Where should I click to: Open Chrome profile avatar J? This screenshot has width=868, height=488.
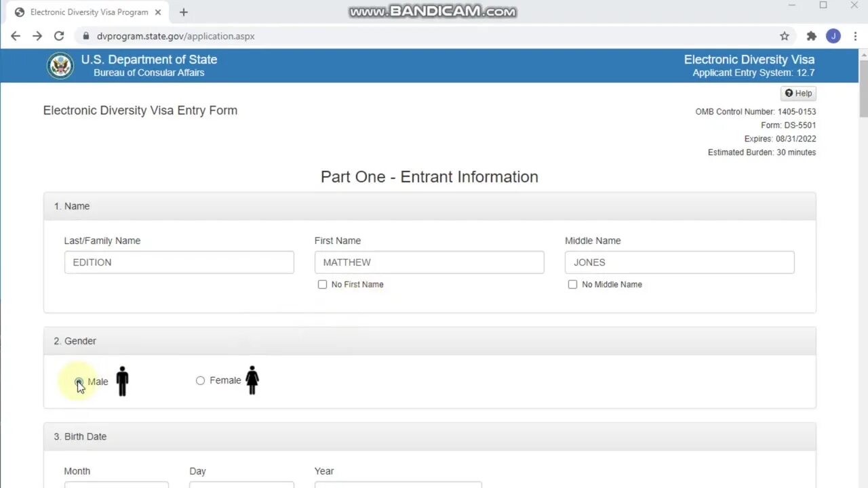tap(833, 36)
